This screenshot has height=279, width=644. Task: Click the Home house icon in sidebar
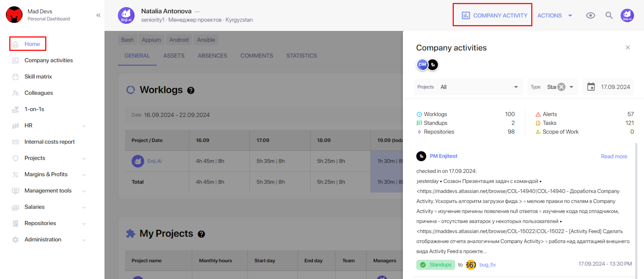15,44
